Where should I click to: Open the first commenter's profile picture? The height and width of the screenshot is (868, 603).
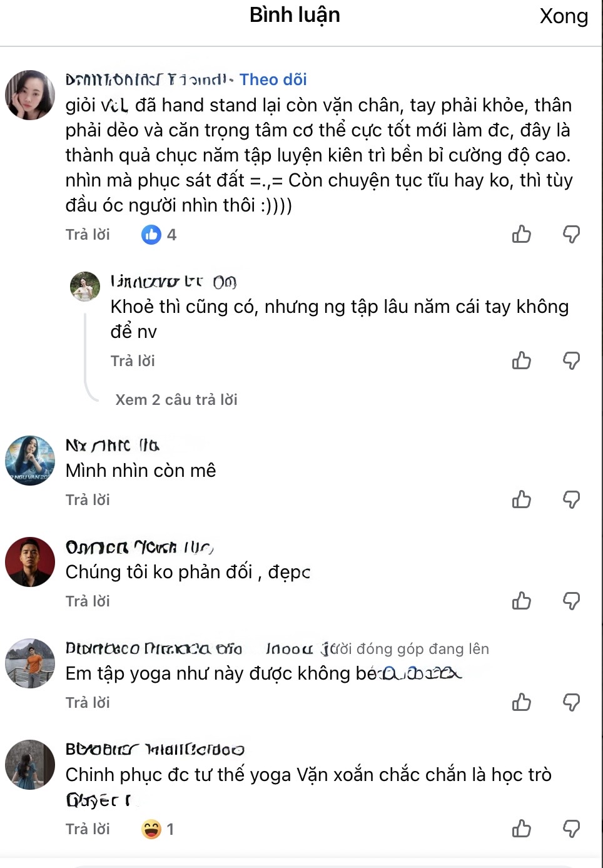point(29,94)
